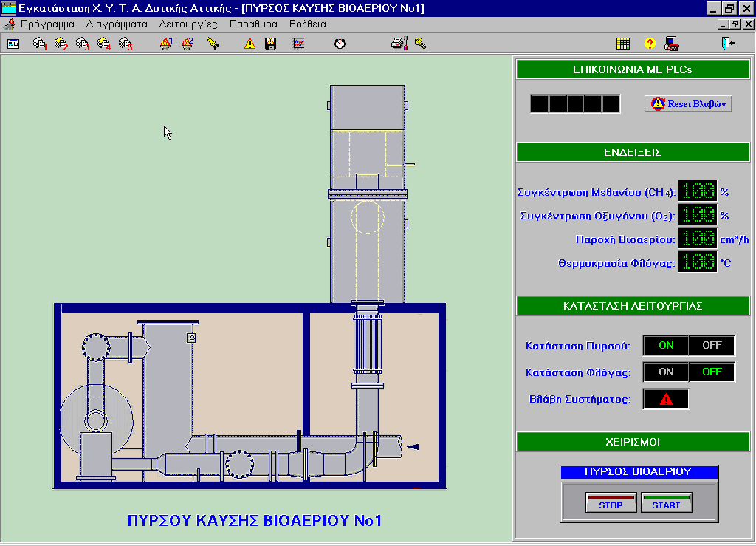Click the floppy disk save icon

tap(271, 44)
